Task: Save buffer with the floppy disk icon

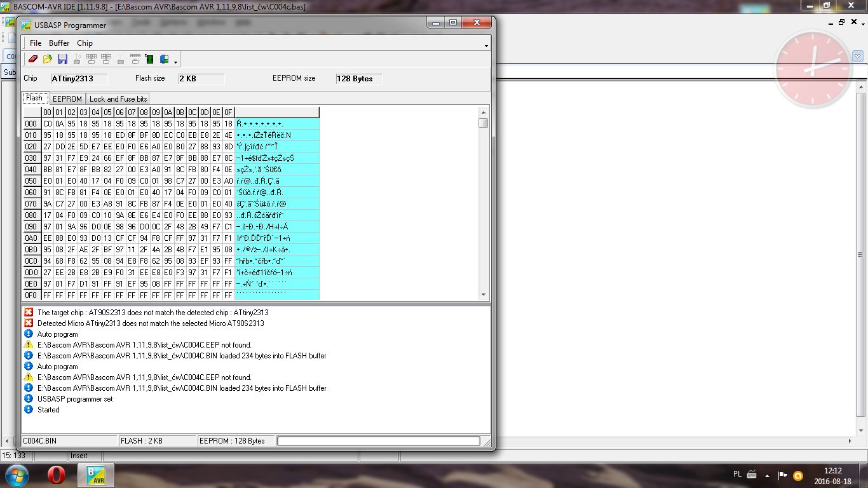Action: (62, 59)
